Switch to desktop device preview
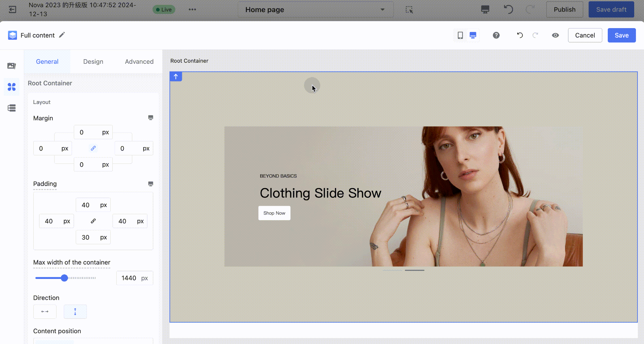Viewport: 644px width, 344px height. [x=473, y=35]
